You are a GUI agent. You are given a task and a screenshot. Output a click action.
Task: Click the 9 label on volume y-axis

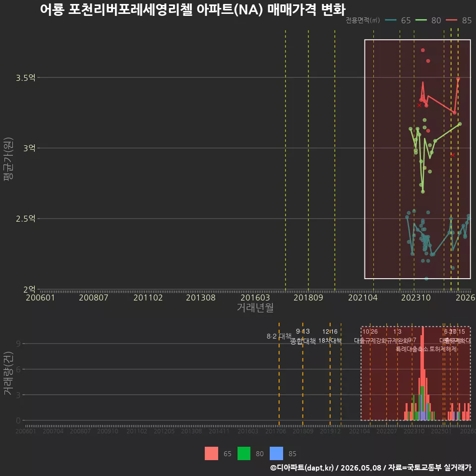pyautogui.click(x=18, y=344)
